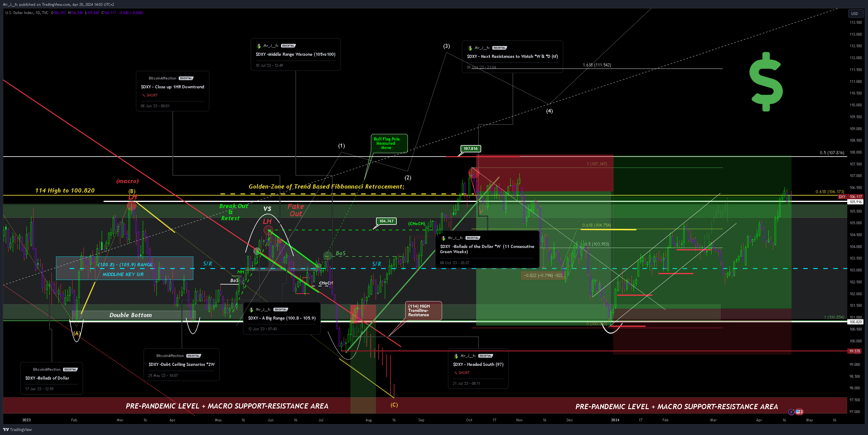
Task: Click the US flag economic event icon
Action: (799, 412)
